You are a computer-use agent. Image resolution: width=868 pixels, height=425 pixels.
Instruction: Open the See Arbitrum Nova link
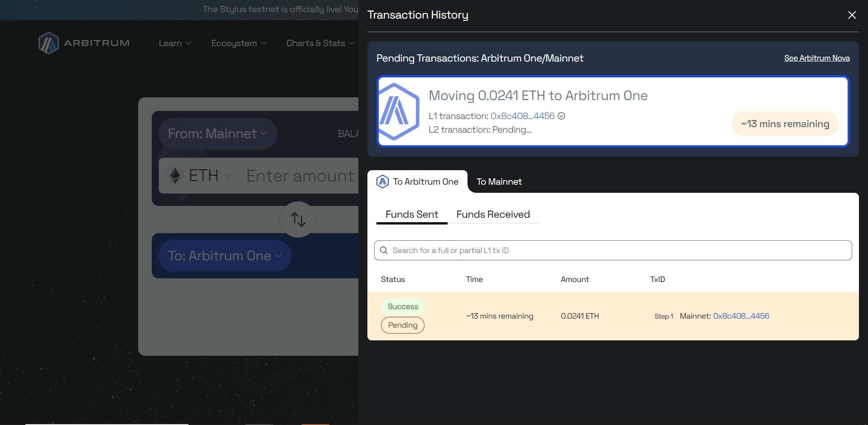(x=817, y=58)
